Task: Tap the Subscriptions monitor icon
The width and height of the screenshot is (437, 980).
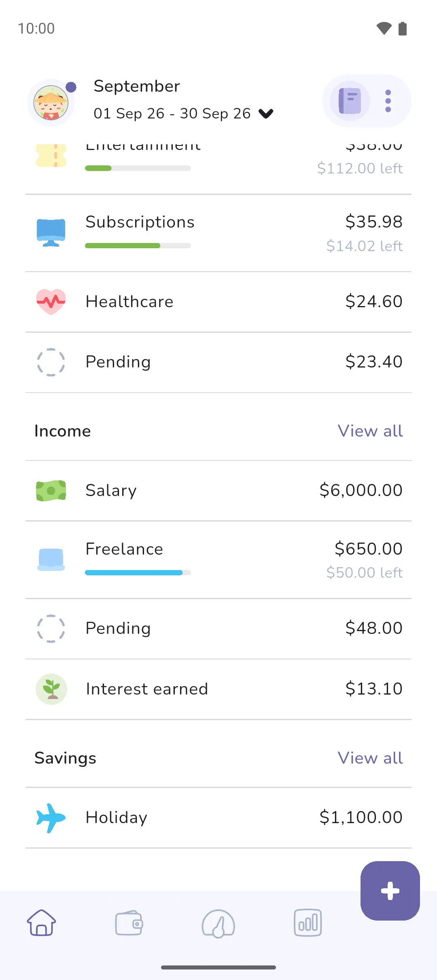Action: point(51,232)
